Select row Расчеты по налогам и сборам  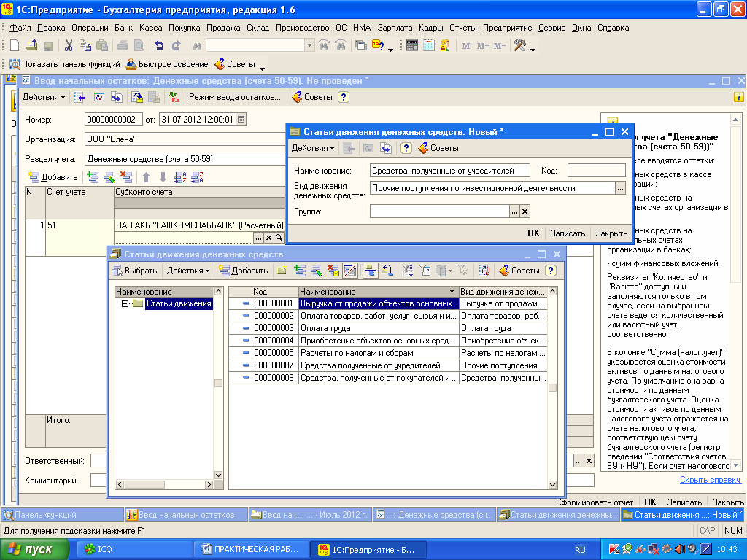point(388,354)
